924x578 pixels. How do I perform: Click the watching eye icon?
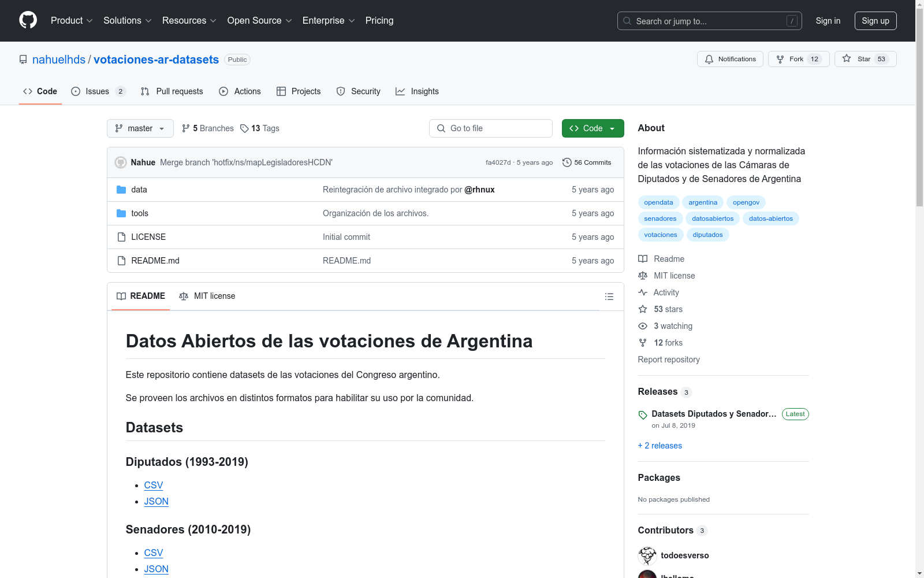[x=643, y=326]
